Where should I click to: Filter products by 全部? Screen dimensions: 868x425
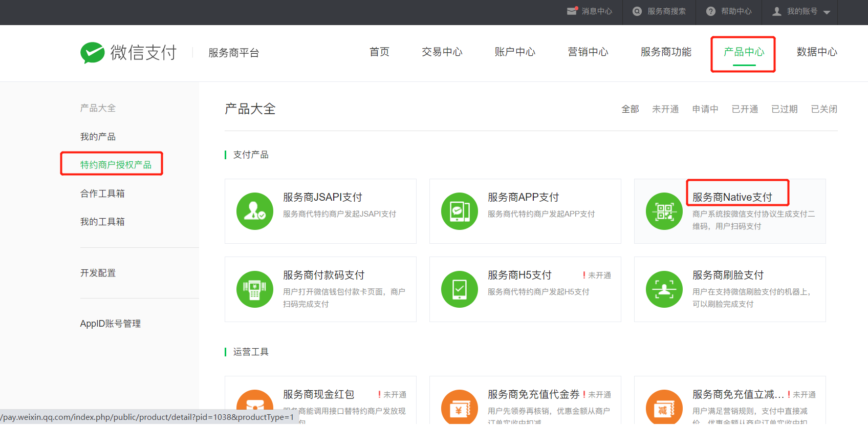630,109
